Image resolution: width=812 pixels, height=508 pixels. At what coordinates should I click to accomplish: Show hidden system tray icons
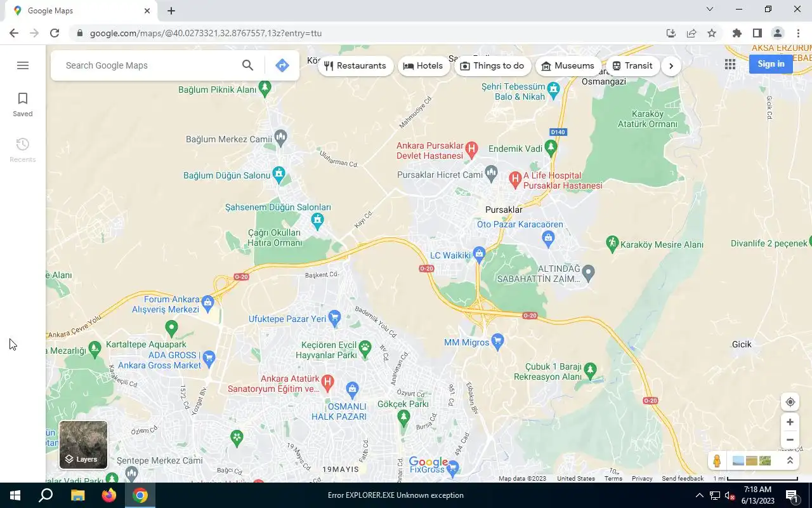699,495
